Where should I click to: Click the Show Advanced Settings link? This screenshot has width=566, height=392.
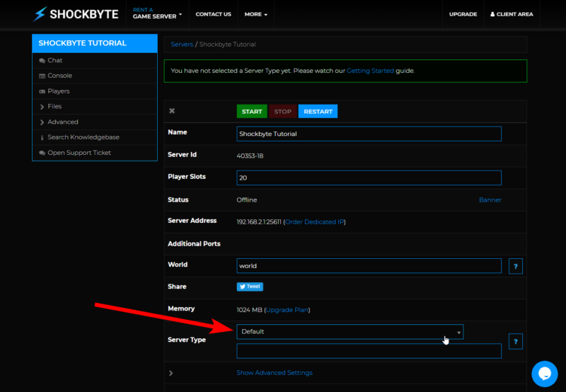click(275, 373)
